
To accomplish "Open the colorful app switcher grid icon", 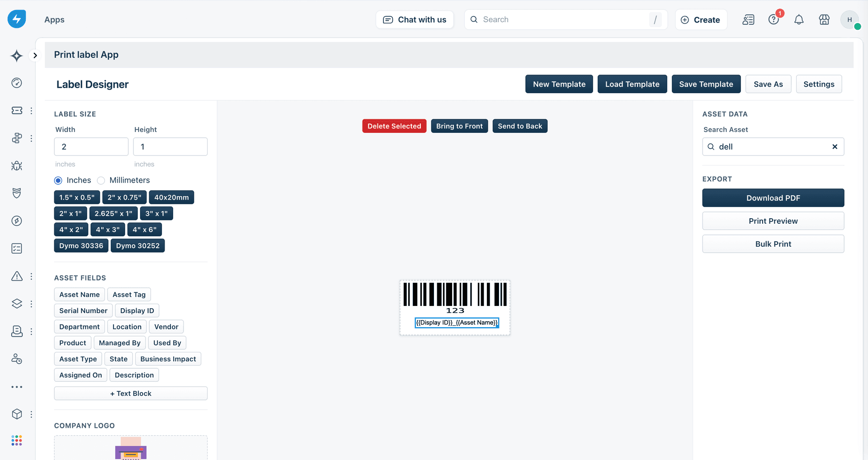I will pos(17,441).
